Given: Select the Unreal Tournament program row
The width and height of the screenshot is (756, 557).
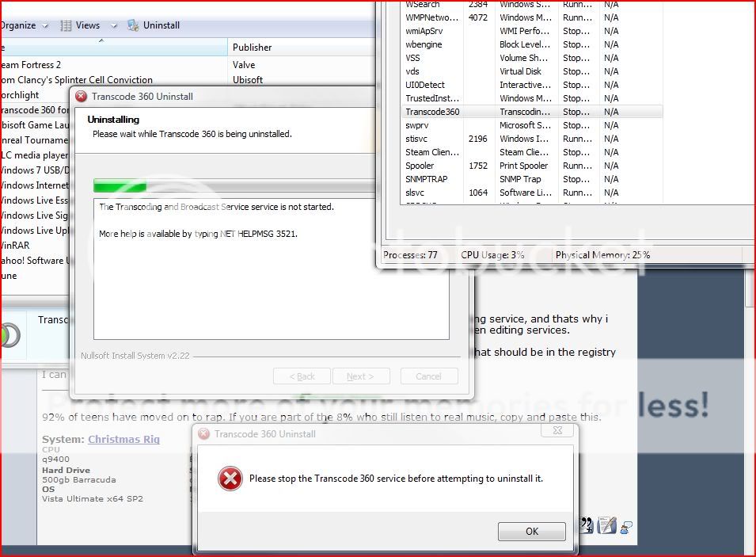Looking at the screenshot, I should [35, 140].
